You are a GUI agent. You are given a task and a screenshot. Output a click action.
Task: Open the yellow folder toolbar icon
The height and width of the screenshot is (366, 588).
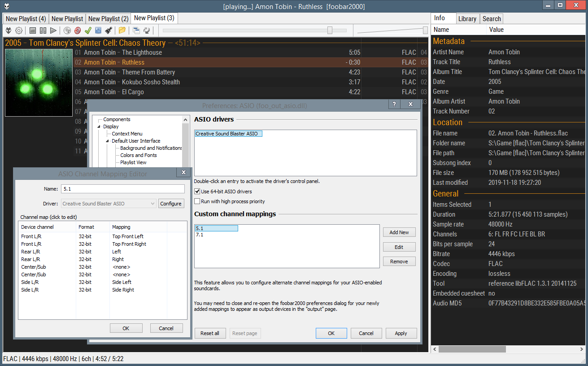pyautogui.click(x=122, y=30)
